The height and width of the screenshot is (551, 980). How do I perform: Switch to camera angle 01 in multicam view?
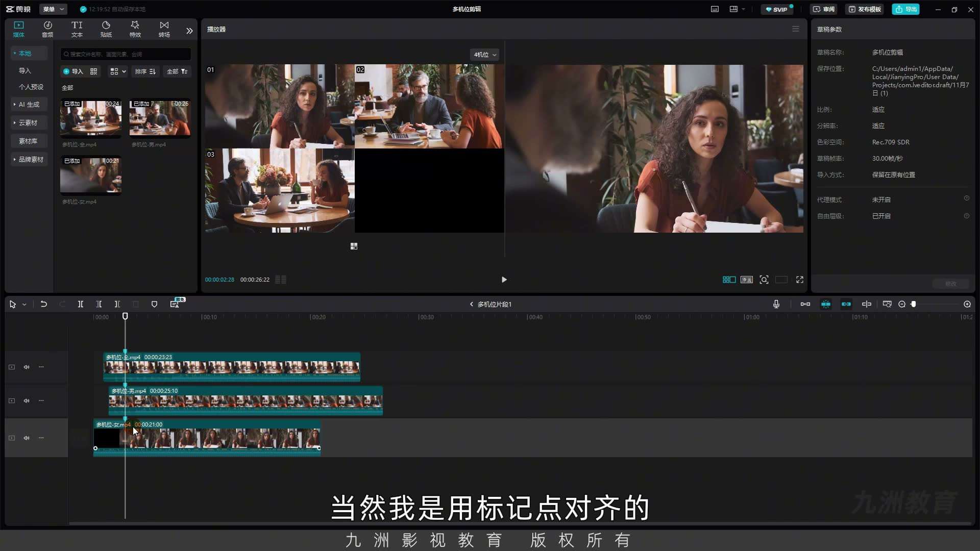coord(280,106)
